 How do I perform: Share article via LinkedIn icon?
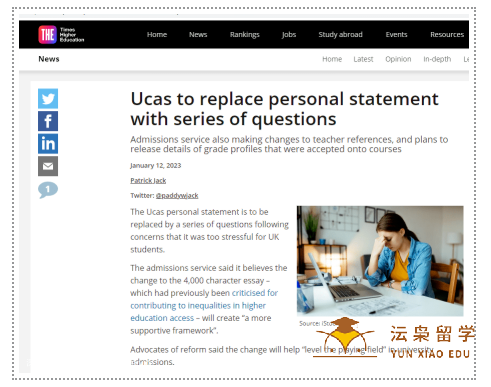point(48,143)
